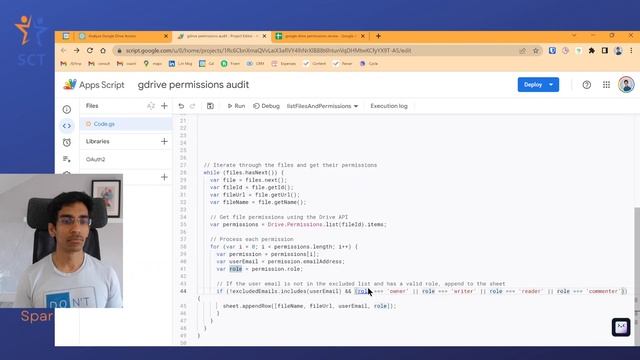The width and height of the screenshot is (640, 360).
Task: Open the Extensions puzzle piece menu
Action: pos(591,51)
